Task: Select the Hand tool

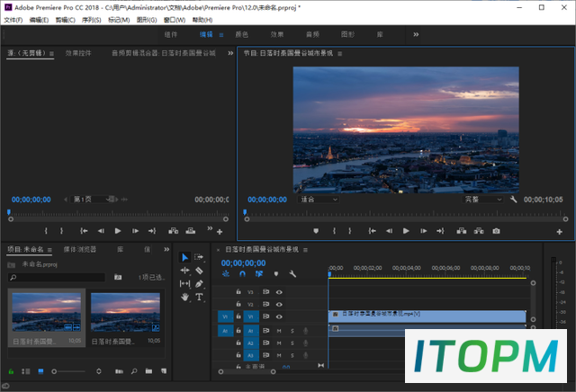Action: coord(184,297)
